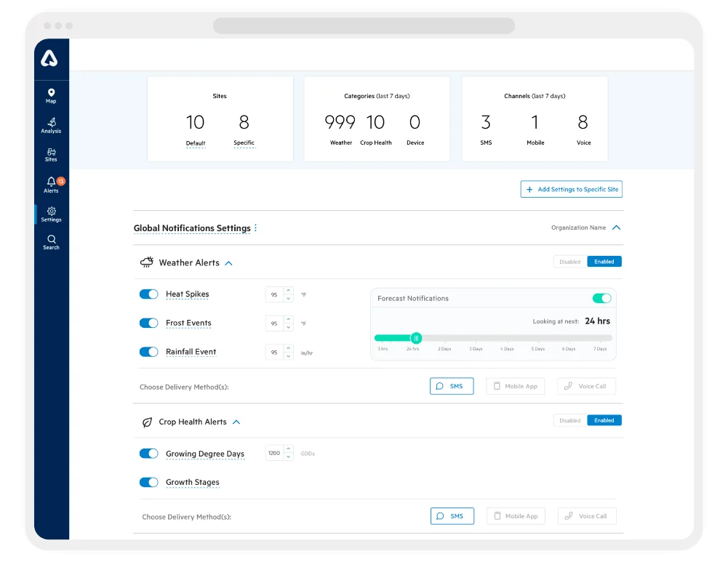Click the Specific sites link
Image resolution: width=728 pixels, height=567 pixels.
point(244,143)
